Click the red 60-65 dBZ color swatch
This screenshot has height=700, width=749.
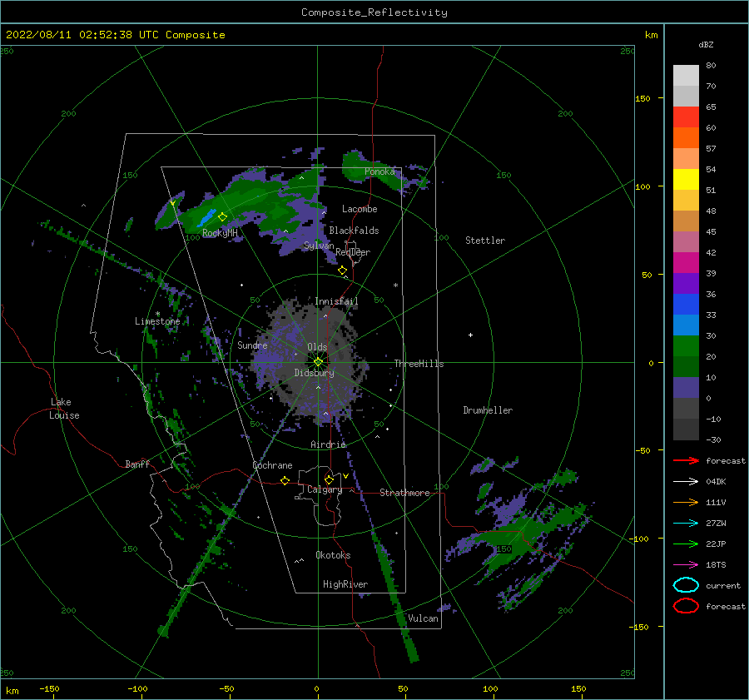click(686, 117)
